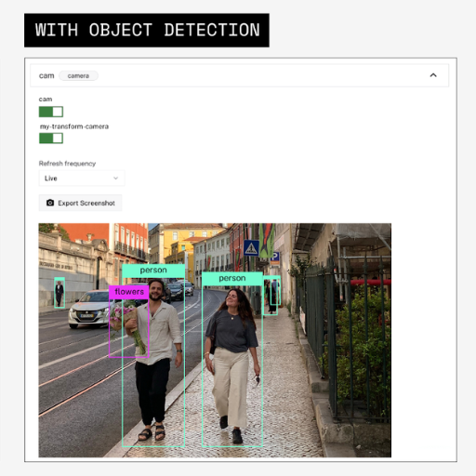The width and height of the screenshot is (476, 476).
Task: Toggle the cam stream switch
Action: [x=51, y=112]
